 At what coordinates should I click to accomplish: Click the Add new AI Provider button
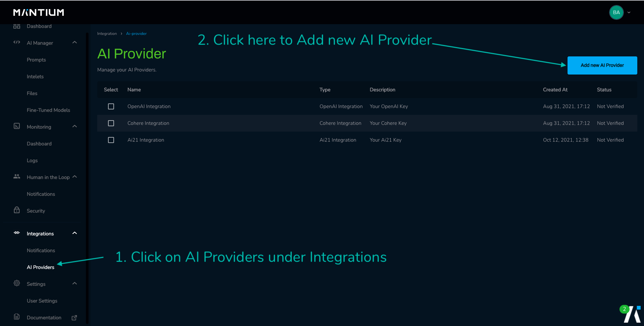[602, 65]
